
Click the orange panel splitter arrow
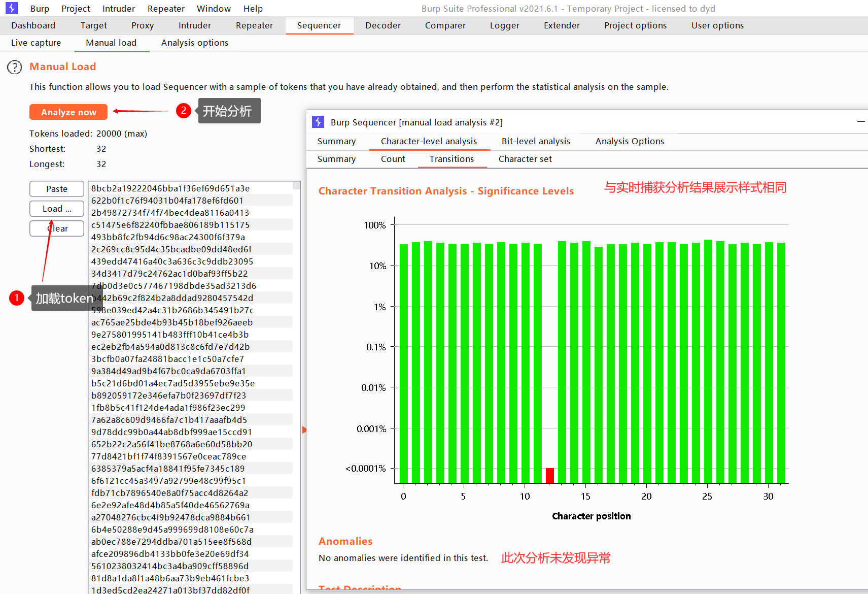[x=304, y=430]
